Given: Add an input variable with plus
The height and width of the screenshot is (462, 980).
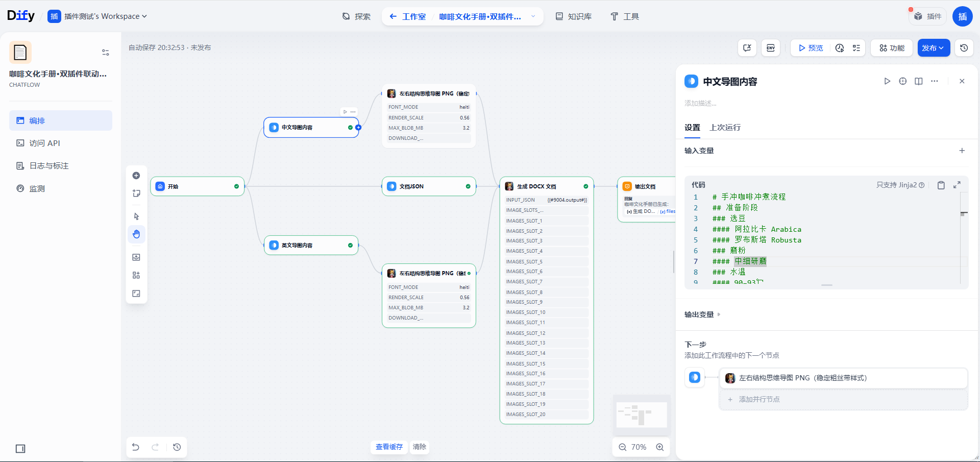Looking at the screenshot, I should click(962, 151).
